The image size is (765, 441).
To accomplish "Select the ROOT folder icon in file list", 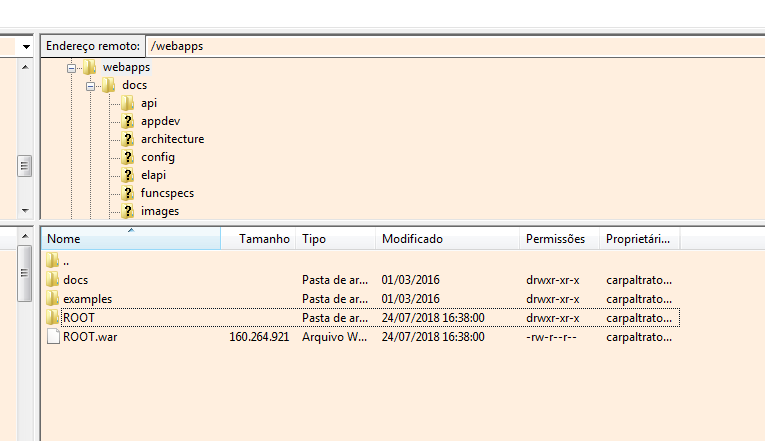I will tap(53, 318).
